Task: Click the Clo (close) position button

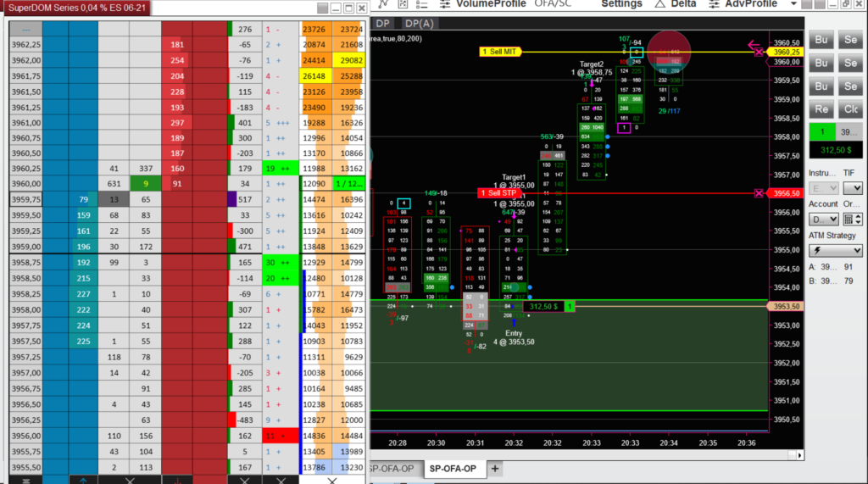Action: pos(851,109)
